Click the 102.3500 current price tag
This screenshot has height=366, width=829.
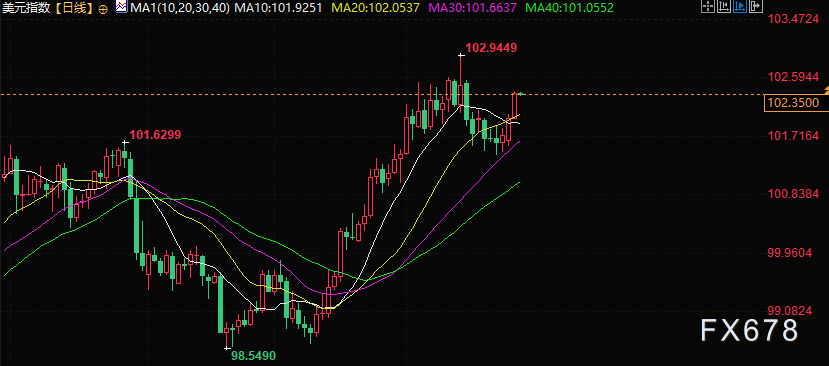pyautogui.click(x=796, y=103)
